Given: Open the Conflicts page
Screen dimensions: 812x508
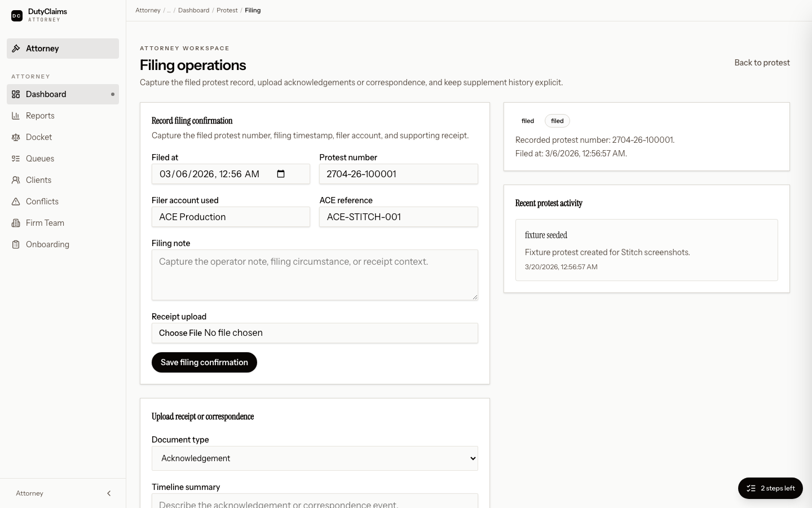Looking at the screenshot, I should pyautogui.click(x=63, y=202).
